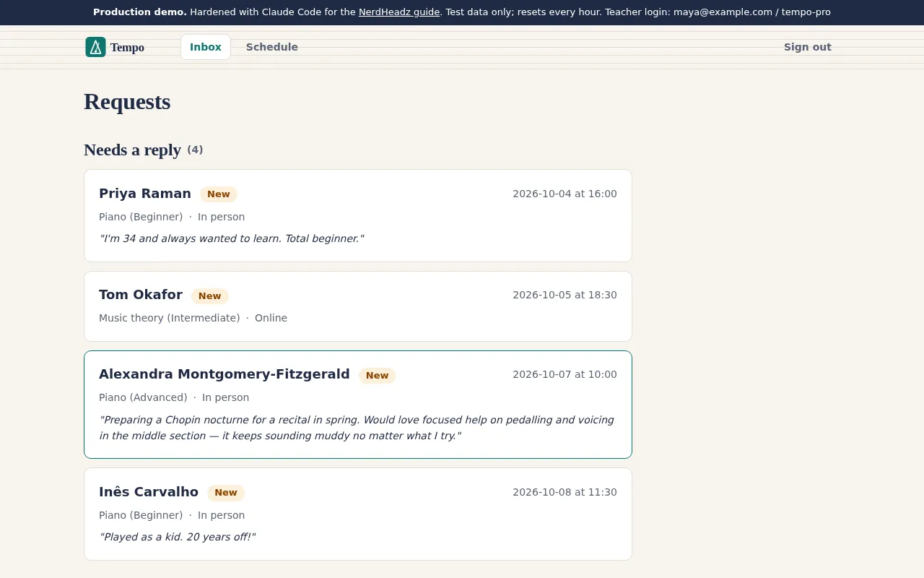Click the "Played as a kid" message
This screenshot has width=924, height=578.
coord(178,537)
